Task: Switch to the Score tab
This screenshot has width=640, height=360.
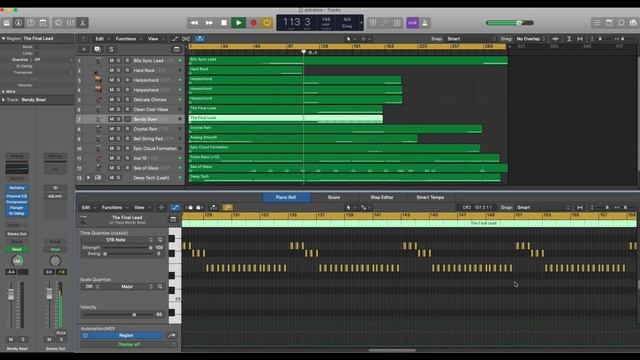Action: (x=334, y=198)
